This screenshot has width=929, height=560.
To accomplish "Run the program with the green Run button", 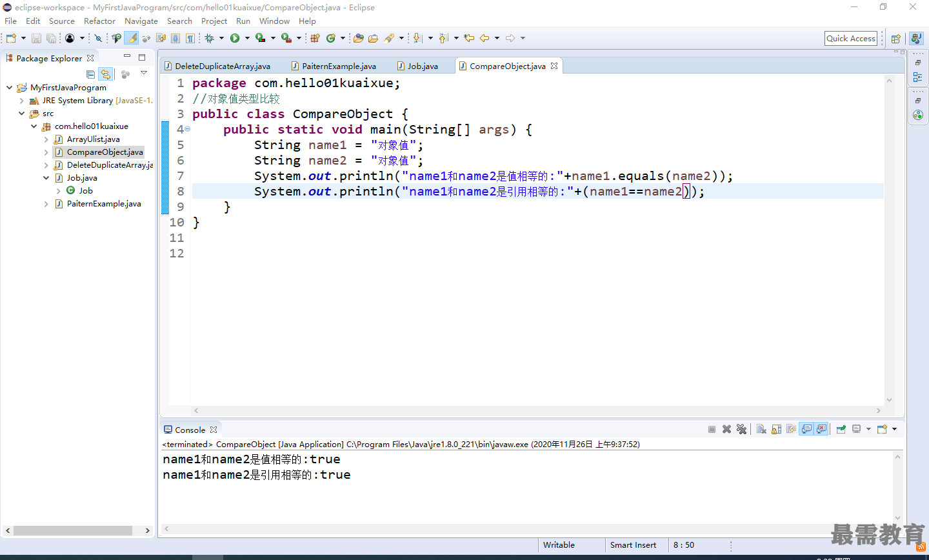I will [235, 39].
